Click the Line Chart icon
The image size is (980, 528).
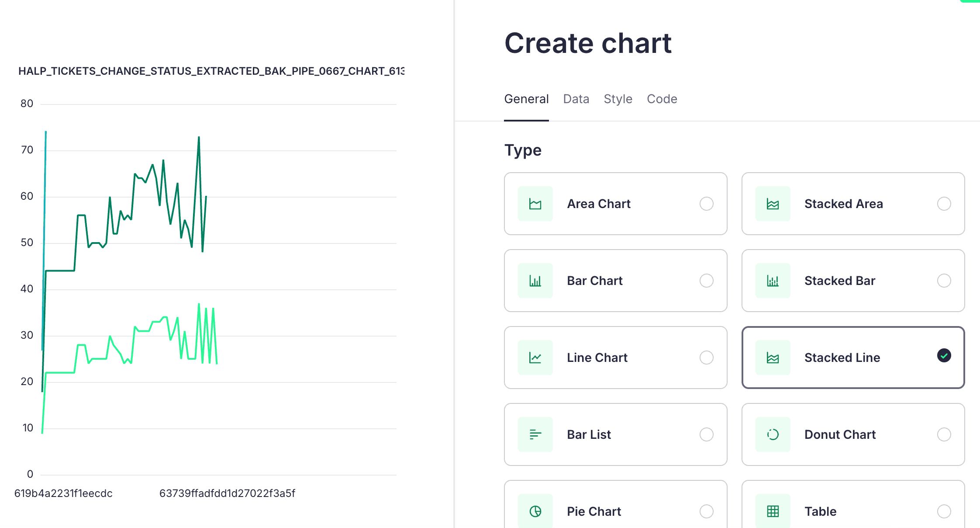coord(535,358)
